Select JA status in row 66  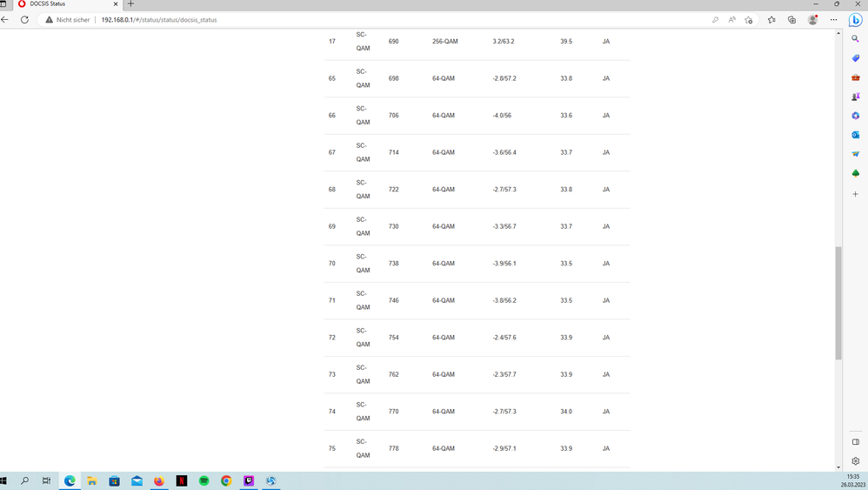pos(606,116)
